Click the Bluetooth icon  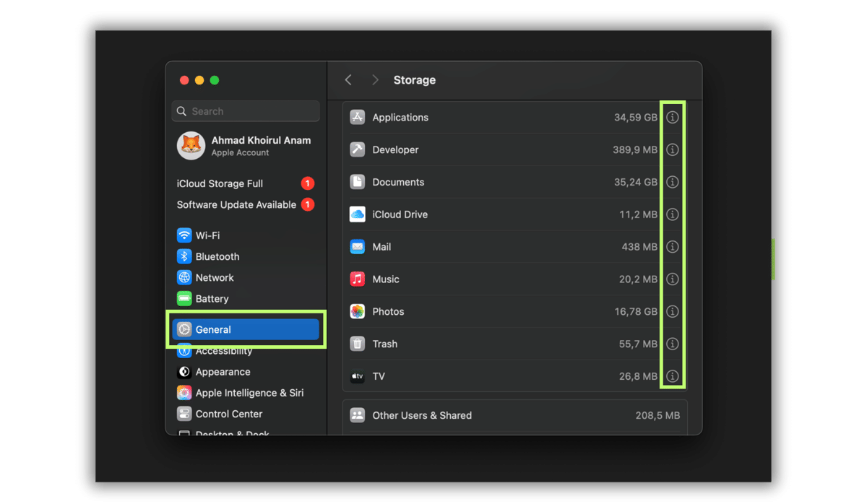click(x=184, y=256)
